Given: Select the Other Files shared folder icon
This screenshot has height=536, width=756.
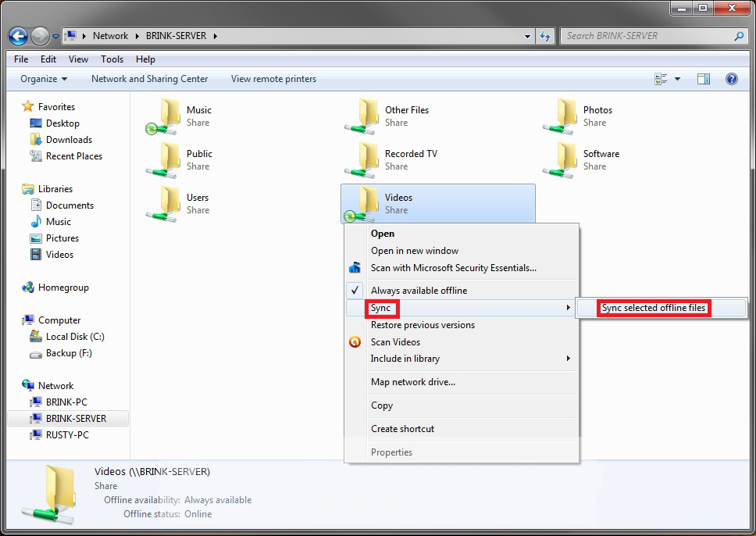Looking at the screenshot, I should pos(362,116).
